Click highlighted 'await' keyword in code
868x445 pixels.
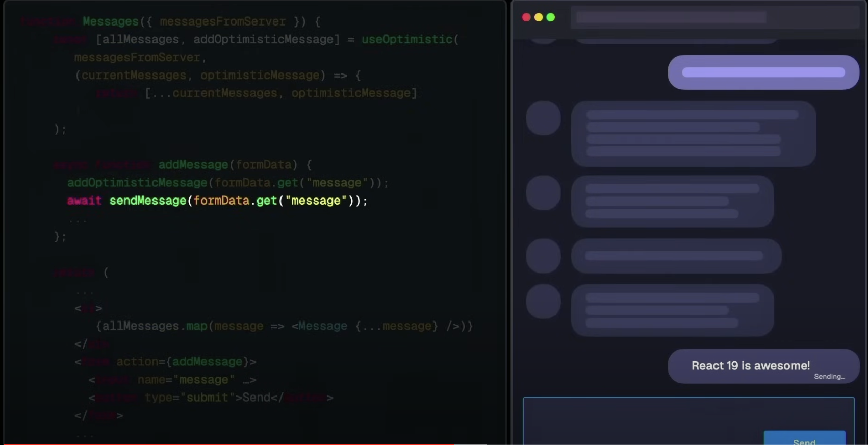point(85,201)
